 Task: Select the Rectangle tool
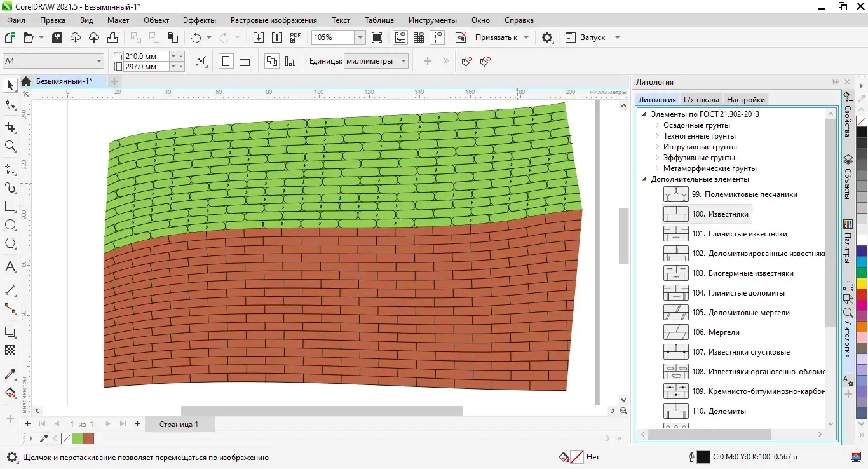coord(10,207)
